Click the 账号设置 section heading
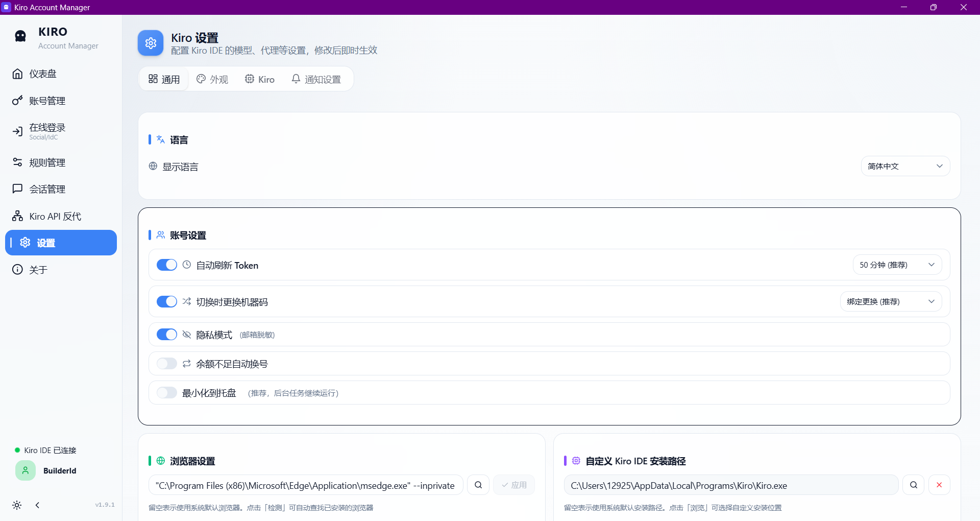980x521 pixels. coord(188,235)
